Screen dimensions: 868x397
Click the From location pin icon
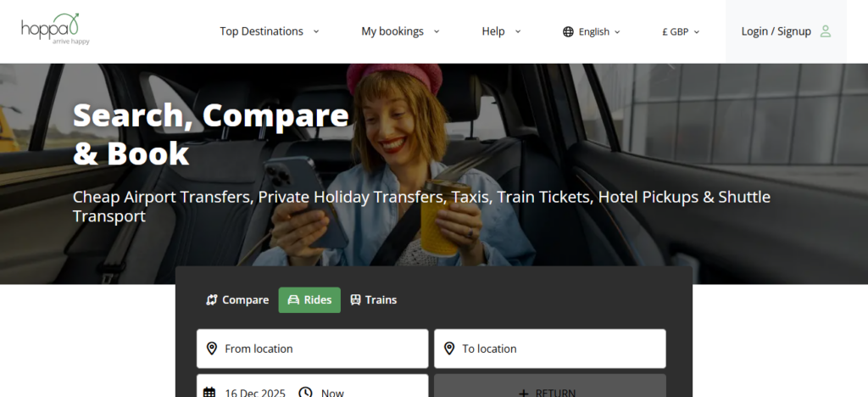pyautogui.click(x=211, y=349)
